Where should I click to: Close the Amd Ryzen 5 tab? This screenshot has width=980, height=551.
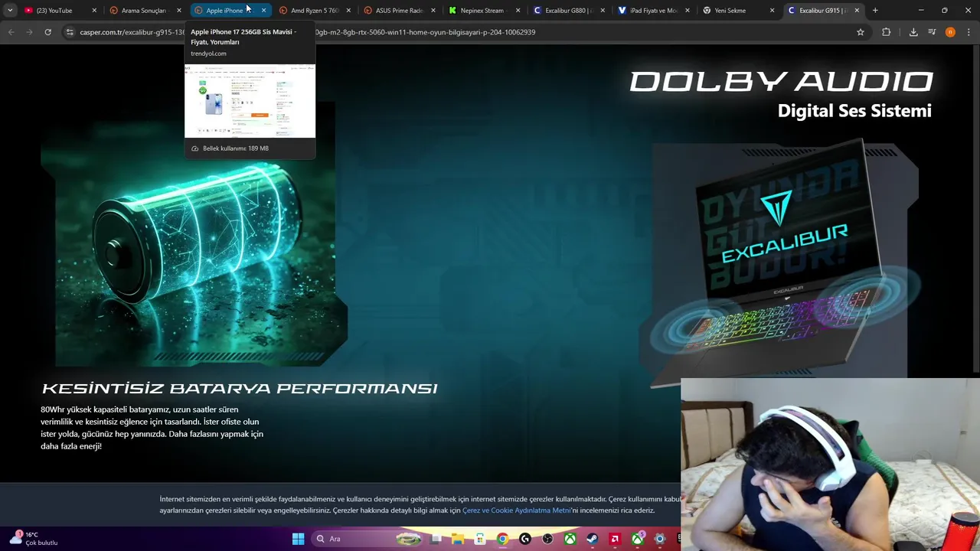[x=348, y=11]
